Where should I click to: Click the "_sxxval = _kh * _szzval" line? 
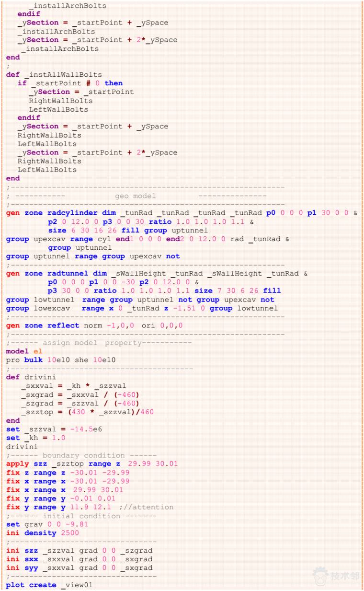[73, 386]
